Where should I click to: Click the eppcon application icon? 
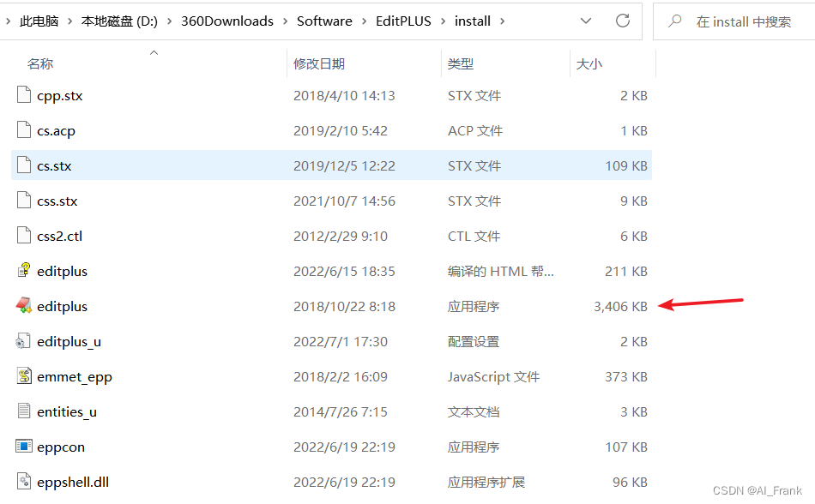click(24, 447)
